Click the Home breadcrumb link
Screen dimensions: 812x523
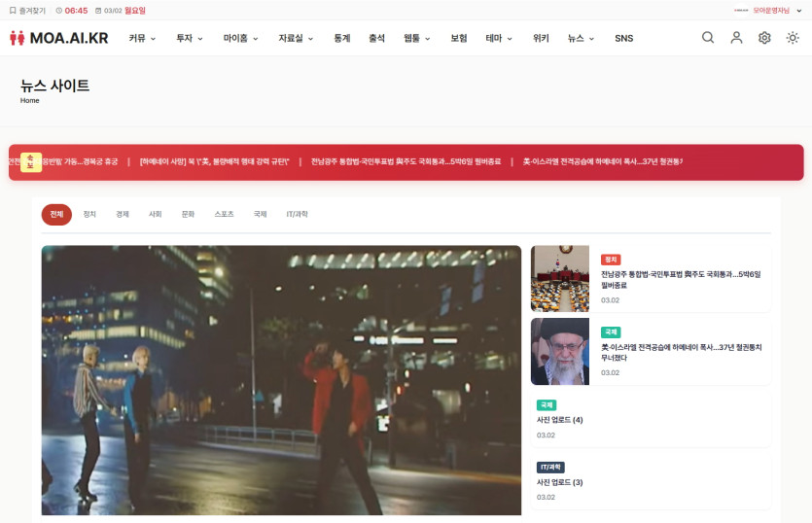coord(29,101)
